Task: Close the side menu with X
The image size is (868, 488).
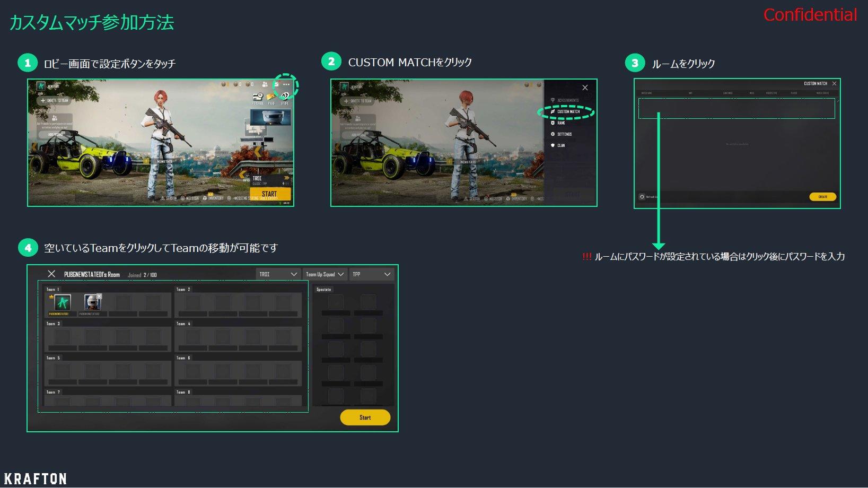Action: click(x=585, y=88)
